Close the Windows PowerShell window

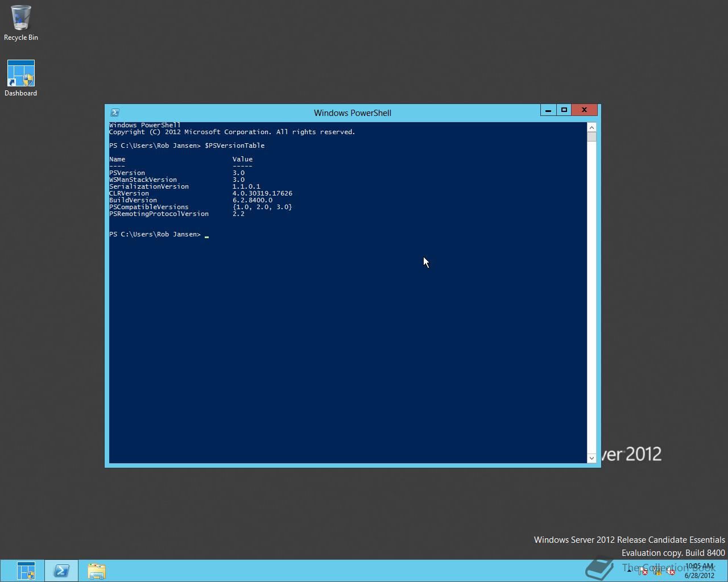pyautogui.click(x=584, y=110)
